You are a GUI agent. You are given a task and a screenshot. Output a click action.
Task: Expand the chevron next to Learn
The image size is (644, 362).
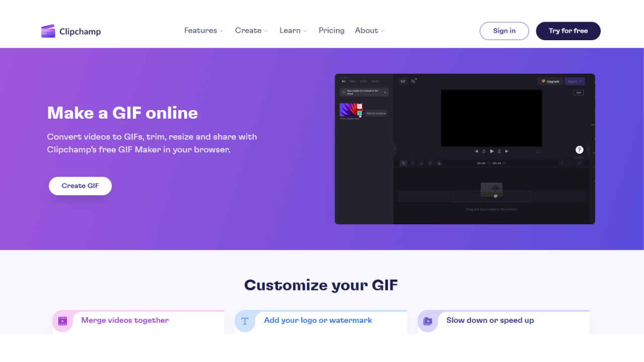pos(305,31)
